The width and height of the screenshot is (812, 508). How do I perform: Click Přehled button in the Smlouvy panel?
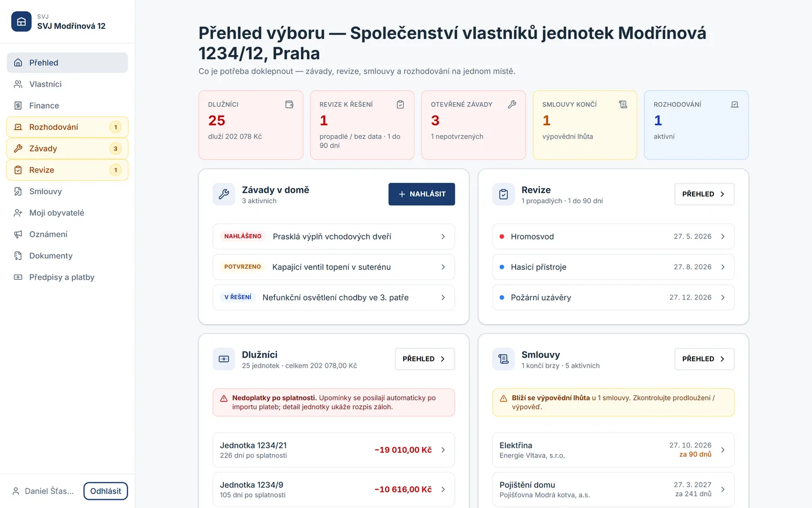coord(704,359)
